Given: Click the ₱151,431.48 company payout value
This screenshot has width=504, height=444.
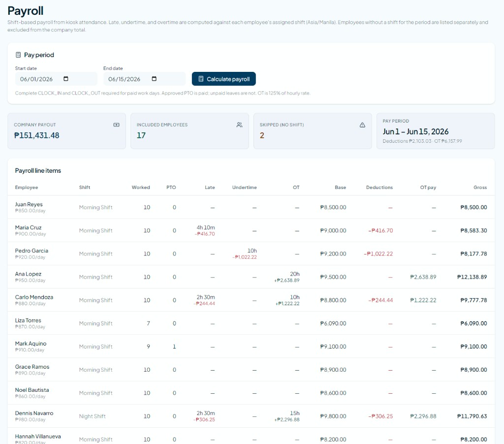Looking at the screenshot, I should pyautogui.click(x=36, y=135).
